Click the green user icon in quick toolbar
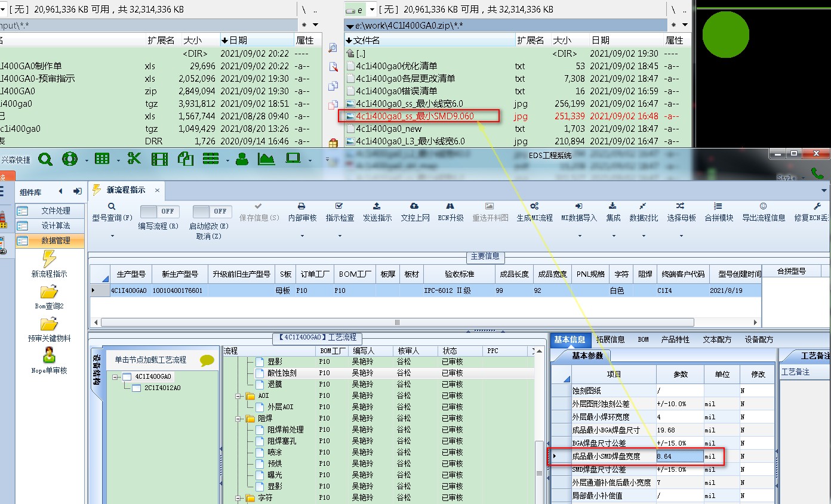This screenshot has height=504, width=831. 242,159
